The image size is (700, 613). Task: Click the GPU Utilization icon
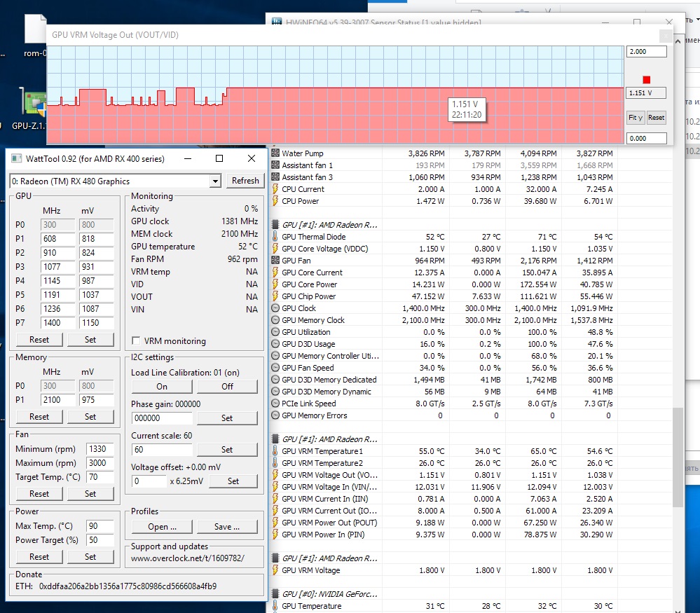click(275, 332)
